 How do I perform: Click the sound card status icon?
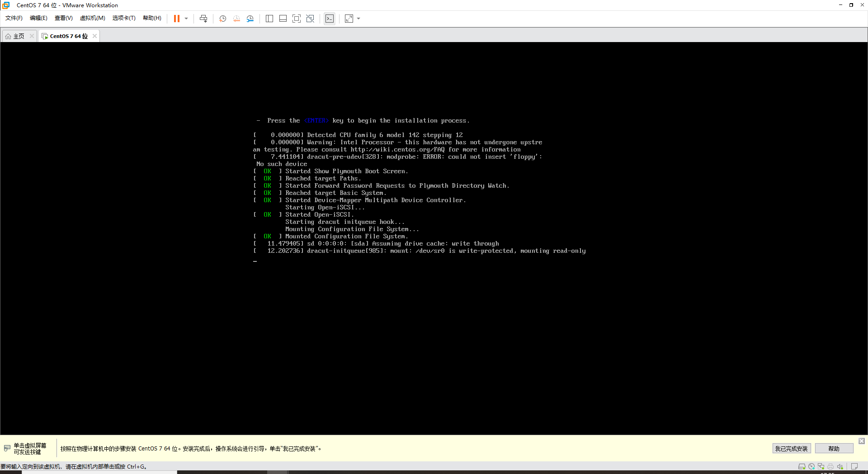tap(840, 467)
